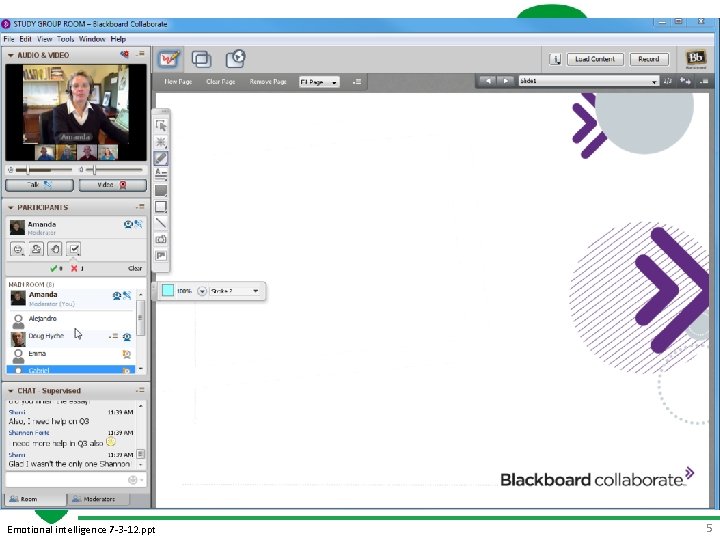Image resolution: width=720 pixels, height=540 pixels.
Task: Click New Page in whiteboard bar
Action: click(x=178, y=82)
